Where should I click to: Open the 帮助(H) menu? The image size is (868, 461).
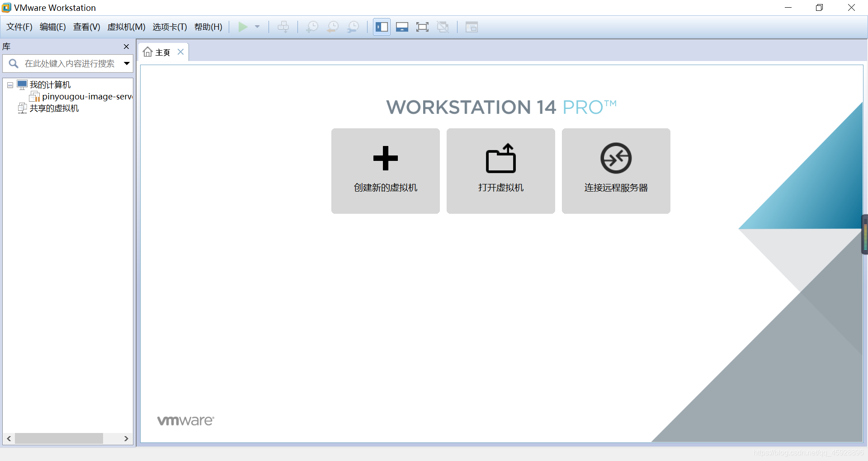click(x=208, y=27)
